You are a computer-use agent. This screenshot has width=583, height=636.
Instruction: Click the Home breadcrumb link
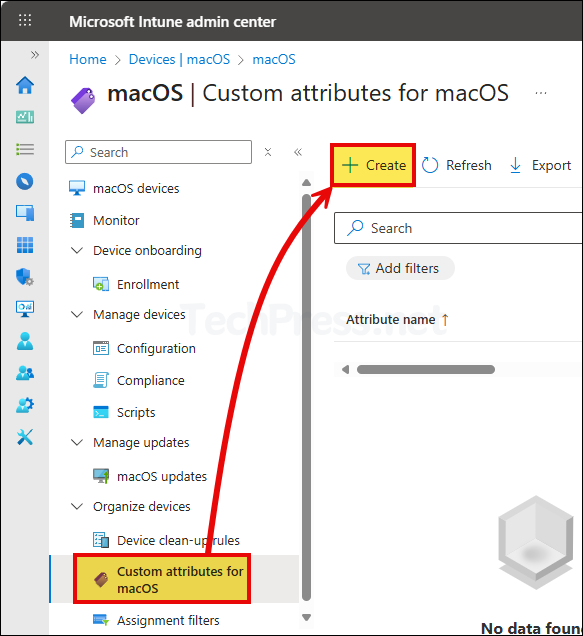[x=88, y=60]
